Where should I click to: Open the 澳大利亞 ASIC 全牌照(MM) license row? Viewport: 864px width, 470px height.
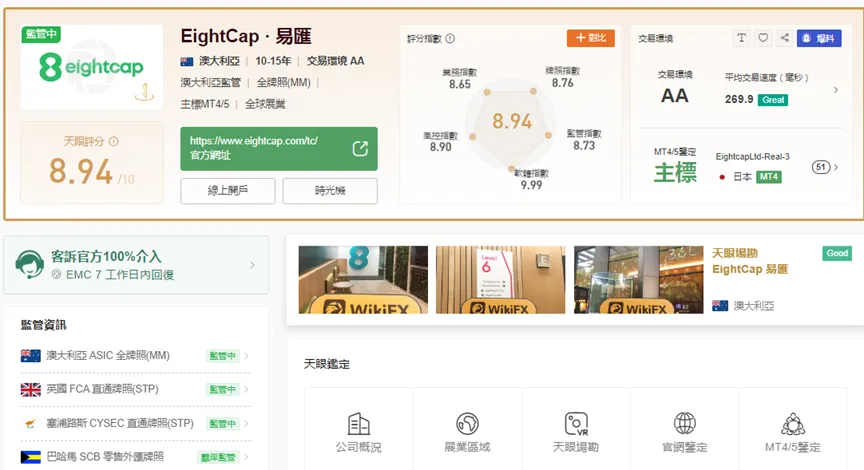click(136, 356)
